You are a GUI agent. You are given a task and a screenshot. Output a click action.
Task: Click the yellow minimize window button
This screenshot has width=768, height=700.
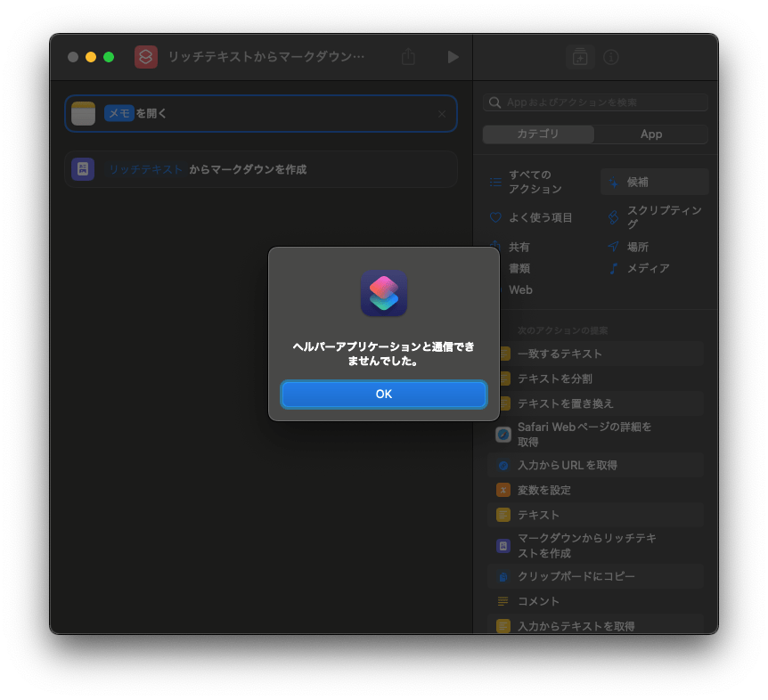[x=91, y=57]
